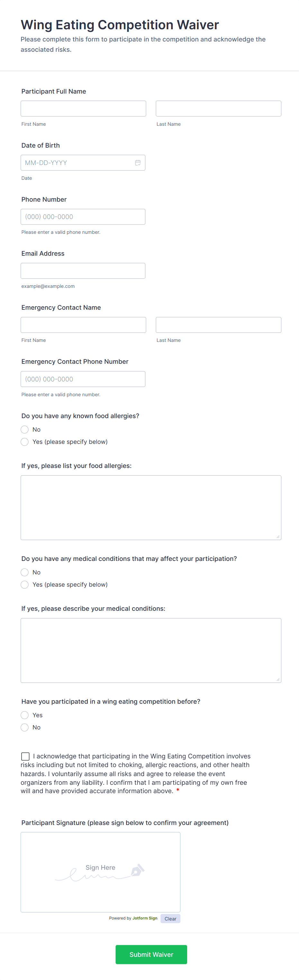This screenshot has height=980, width=299.
Task: Select "No" for prior wing eating participation
Action: 24,727
